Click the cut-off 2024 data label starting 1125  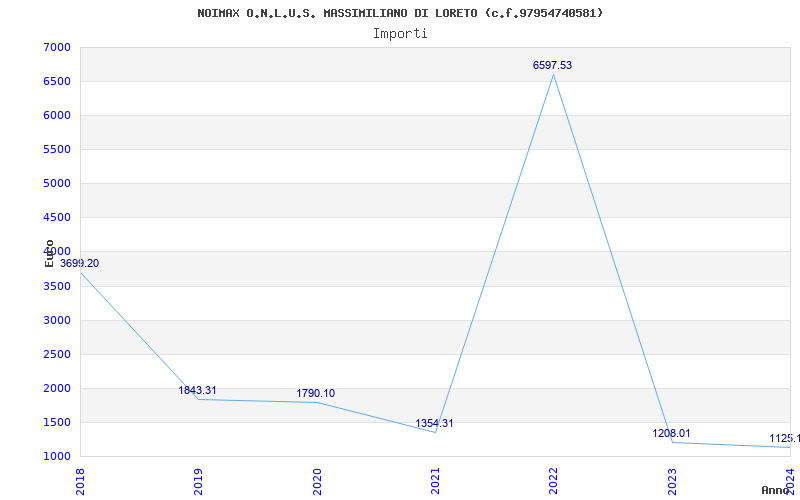coord(784,438)
